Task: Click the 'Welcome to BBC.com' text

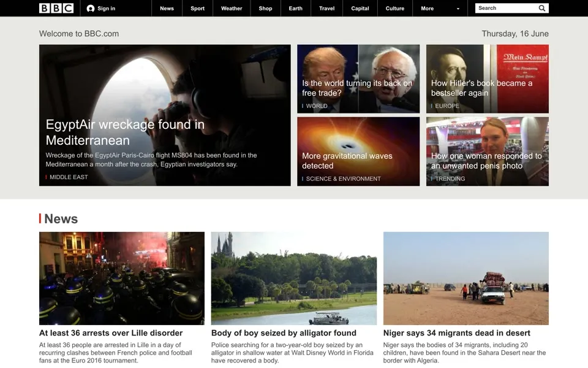Action: click(79, 33)
